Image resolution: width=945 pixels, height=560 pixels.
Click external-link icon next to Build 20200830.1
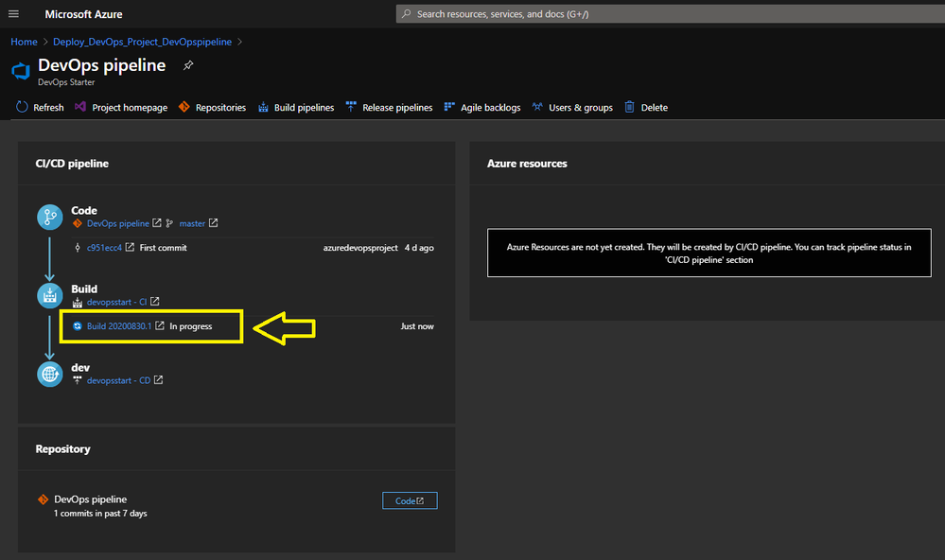click(160, 325)
